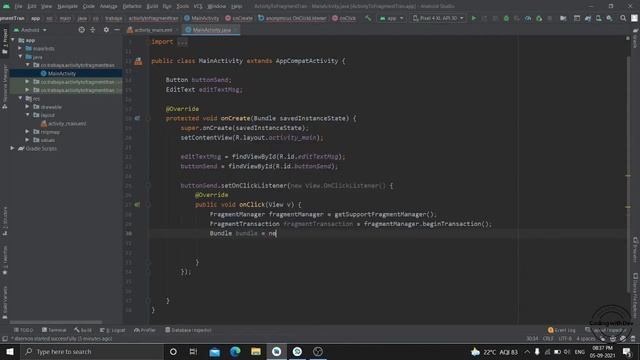Screen dimensions: 640x360
Task: Click the Project panel horizontal scrollbar
Action: click(x=56, y=322)
